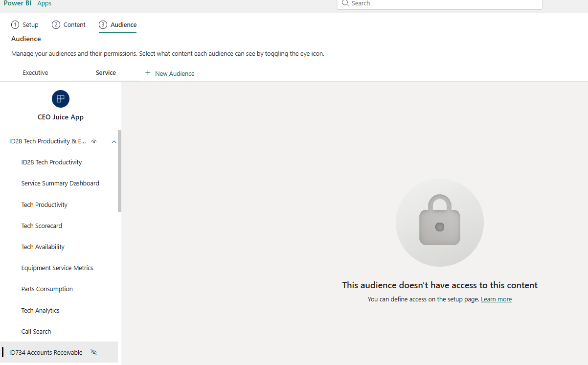Screen dimensions: 588x365
Task: Go to the Setup step
Action: pyautogui.click(x=25, y=24)
